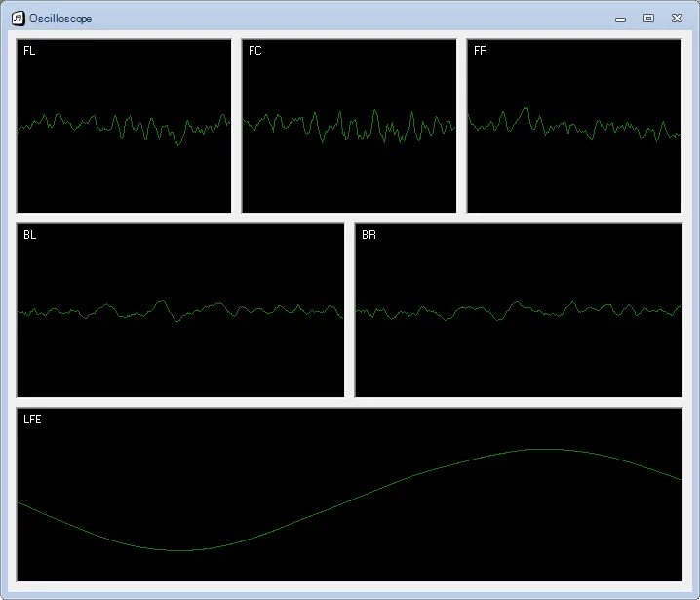
Task: Click the FL label text
Action: 29,51
